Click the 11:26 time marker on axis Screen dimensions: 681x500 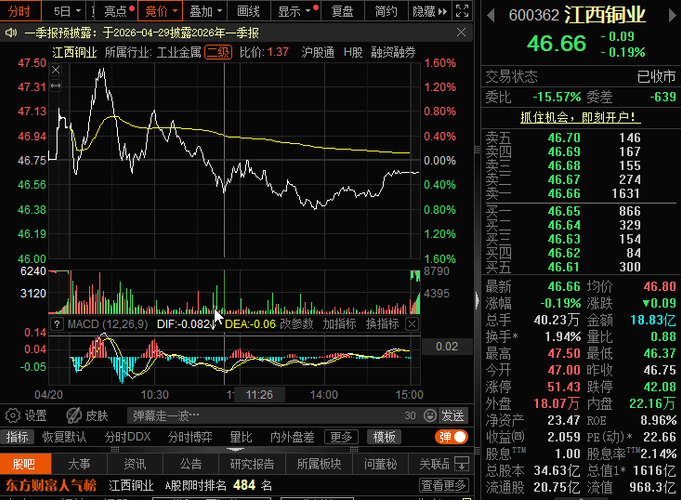(259, 395)
